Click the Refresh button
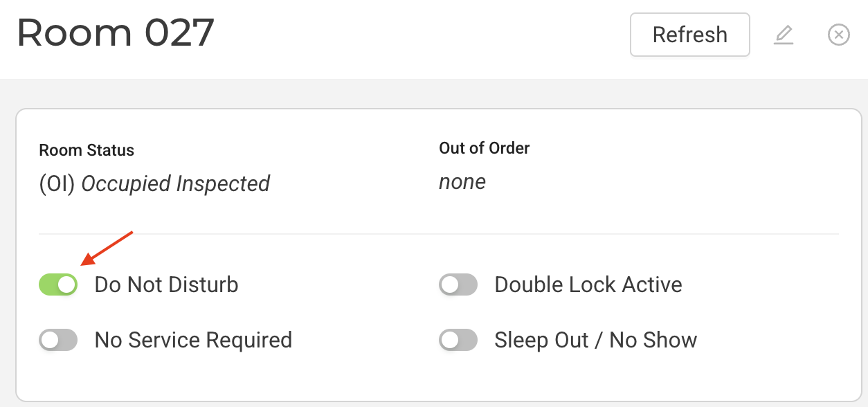The height and width of the screenshot is (407, 868). click(689, 35)
